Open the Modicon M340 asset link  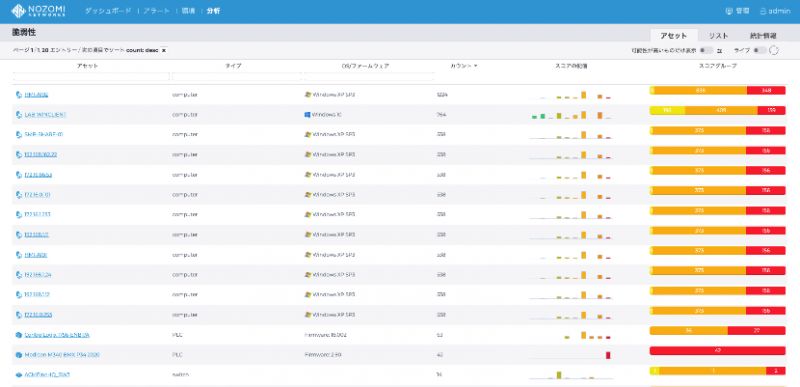click(x=62, y=355)
